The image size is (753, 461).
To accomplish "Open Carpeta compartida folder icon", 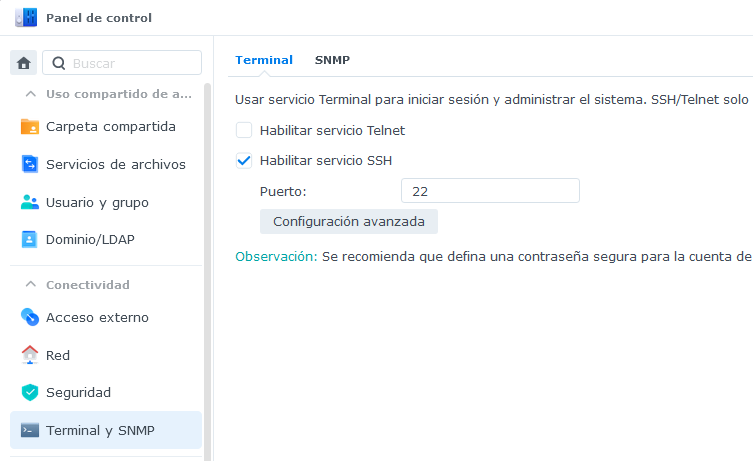I will 30,127.
